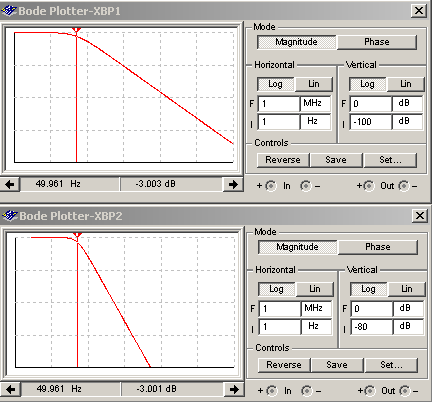Click XBP2 vertical final value 0 field
This screenshot has width=432, height=402.
[372, 309]
